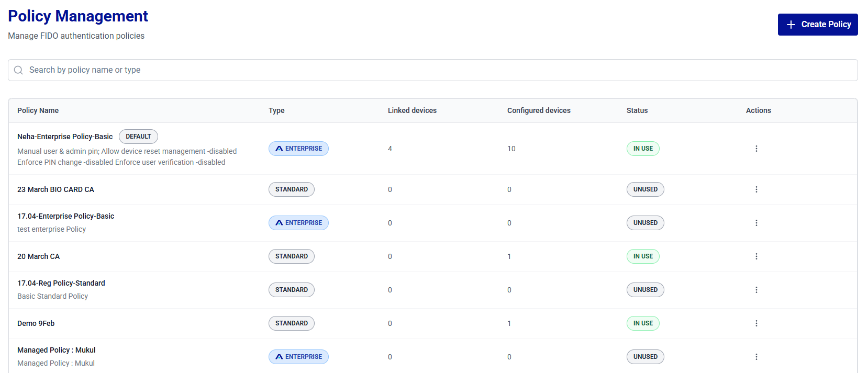Click IN USE status of 20 March CA

click(x=643, y=256)
